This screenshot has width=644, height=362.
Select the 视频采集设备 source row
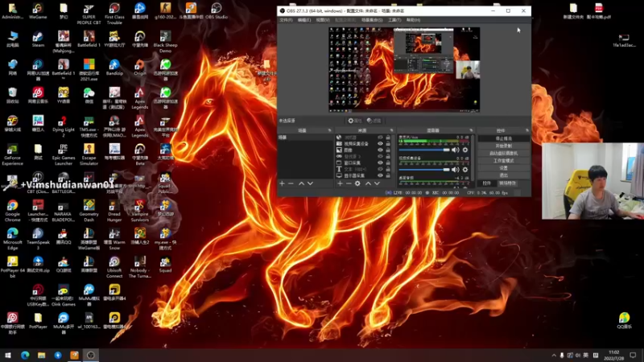[x=364, y=144]
